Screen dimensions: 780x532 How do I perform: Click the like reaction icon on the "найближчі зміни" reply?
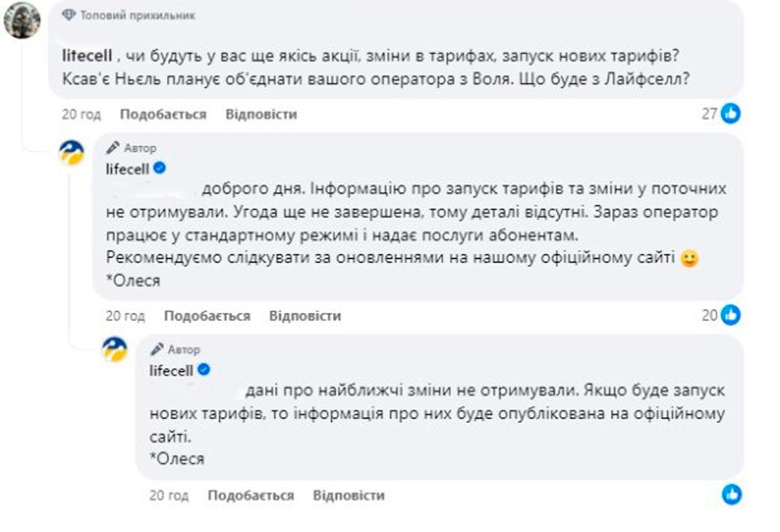point(732,494)
